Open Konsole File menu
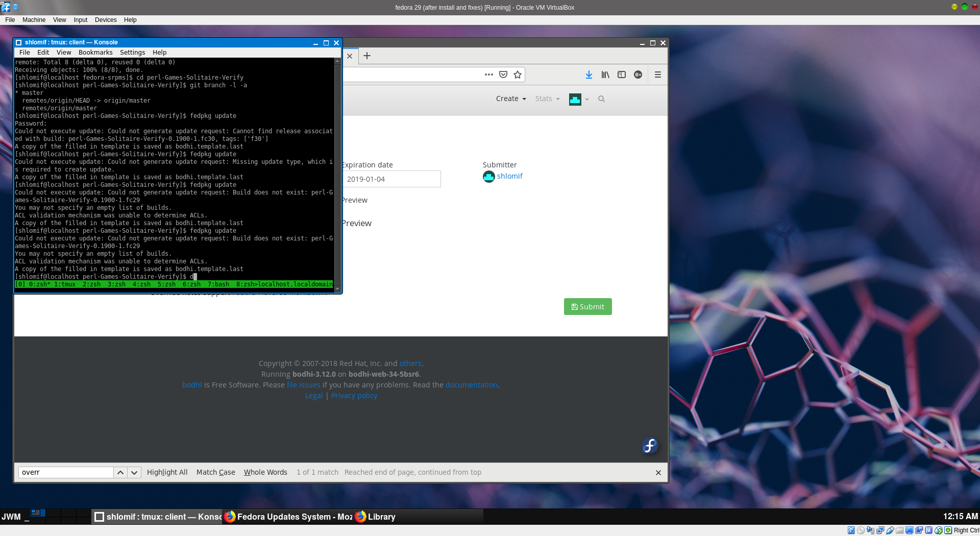This screenshot has height=536, width=980. click(x=24, y=53)
